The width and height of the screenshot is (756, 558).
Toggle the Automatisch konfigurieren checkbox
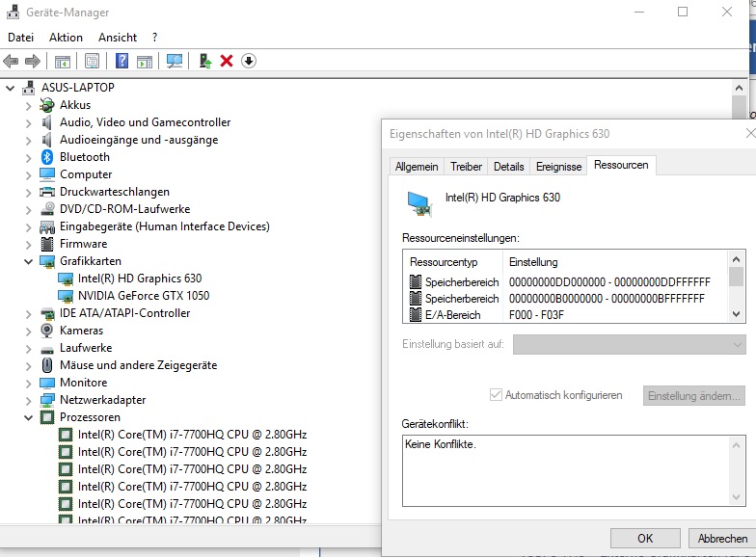point(496,395)
